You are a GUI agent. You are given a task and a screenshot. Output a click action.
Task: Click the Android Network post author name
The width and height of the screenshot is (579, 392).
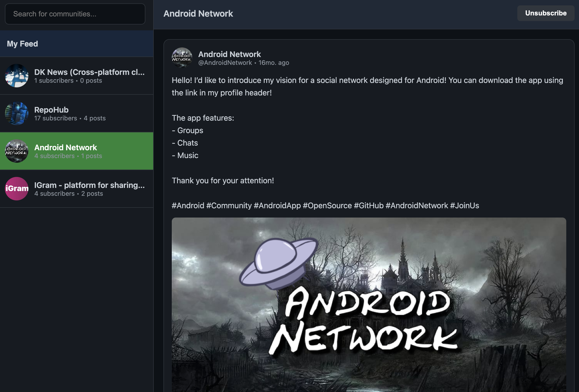click(x=229, y=54)
